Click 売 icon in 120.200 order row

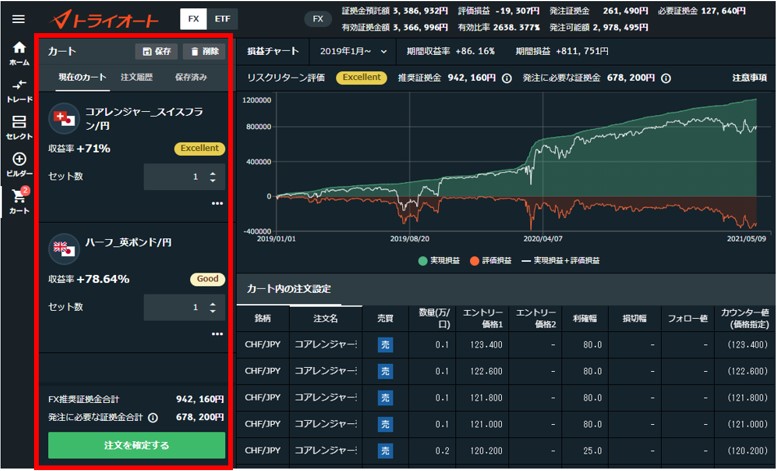pos(385,451)
